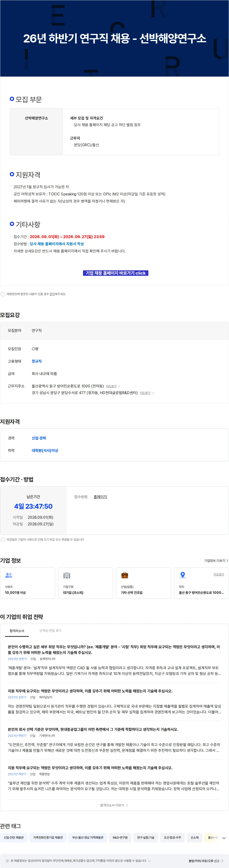Select 연구·실험·기술 tag
The image size is (229, 868).
click(146, 838)
